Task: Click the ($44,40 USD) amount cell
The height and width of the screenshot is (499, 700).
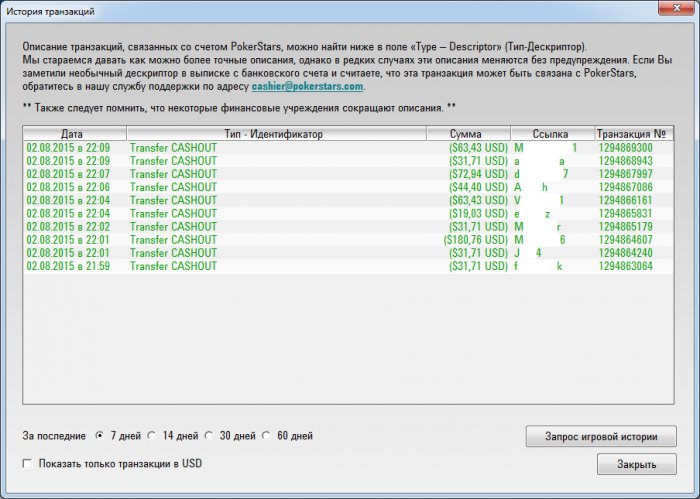Action: click(x=479, y=187)
